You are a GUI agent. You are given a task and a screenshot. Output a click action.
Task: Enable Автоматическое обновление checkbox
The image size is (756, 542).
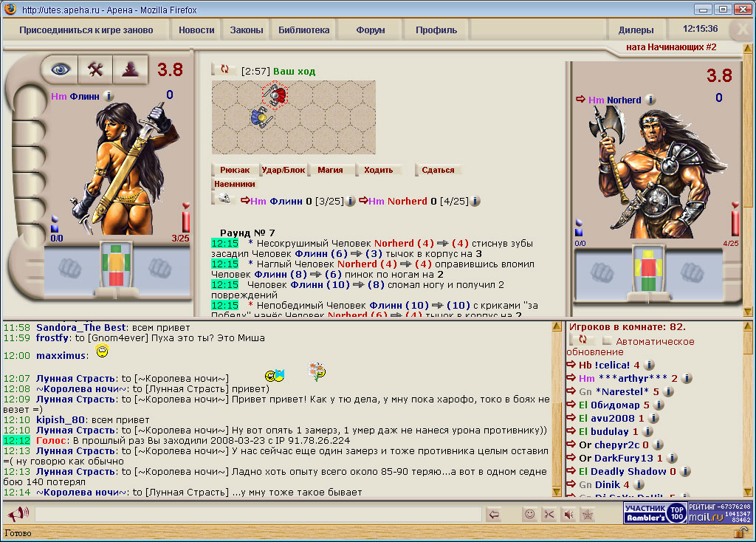tap(607, 340)
